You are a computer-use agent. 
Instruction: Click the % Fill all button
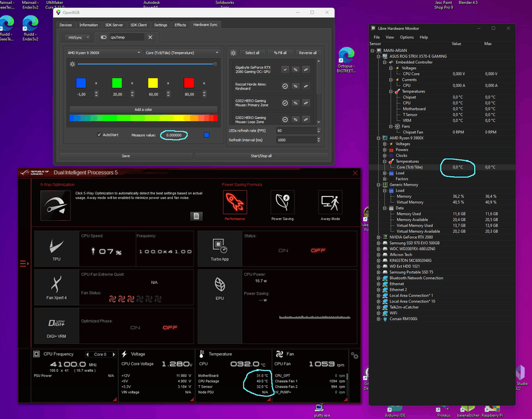tap(280, 53)
